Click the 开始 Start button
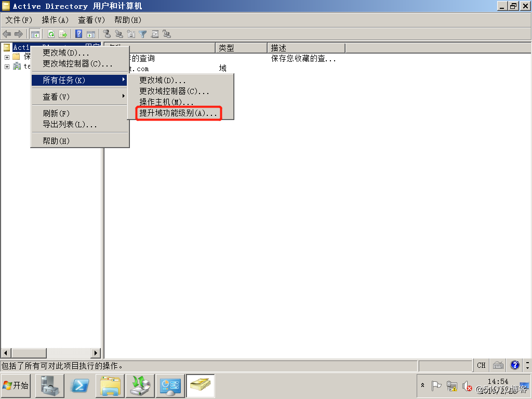The height and width of the screenshot is (399, 532). (x=16, y=386)
